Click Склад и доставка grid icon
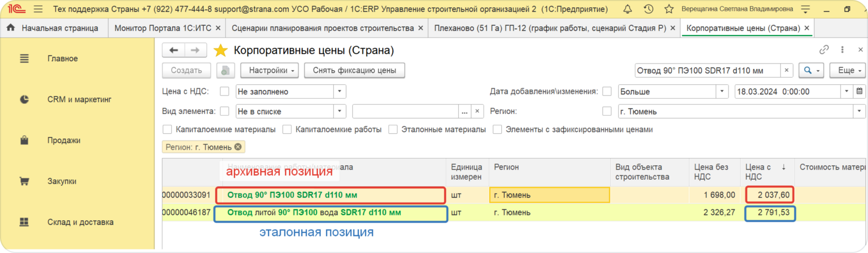Screen dimensions: 868x253 24,222
